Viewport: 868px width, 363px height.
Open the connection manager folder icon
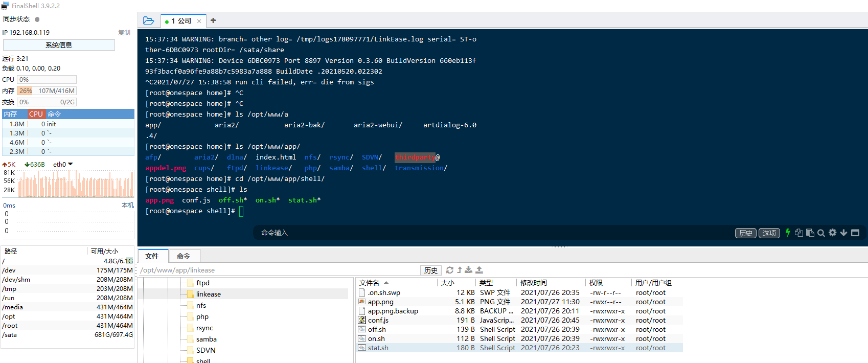tap(149, 20)
